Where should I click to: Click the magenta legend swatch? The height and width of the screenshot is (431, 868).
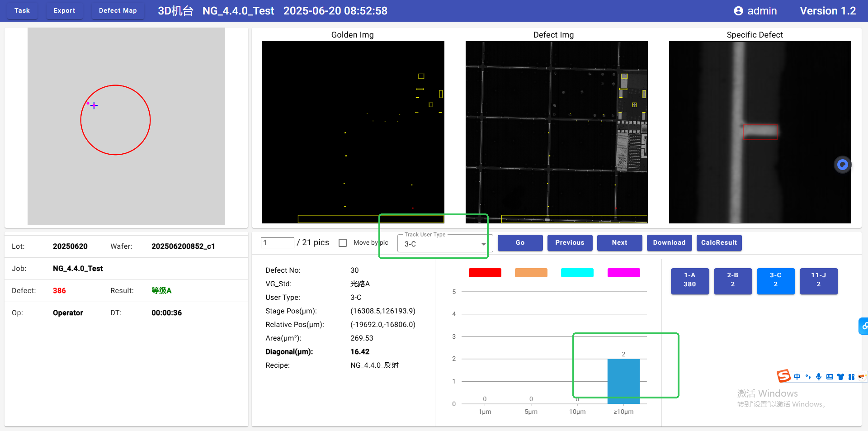pyautogui.click(x=624, y=273)
